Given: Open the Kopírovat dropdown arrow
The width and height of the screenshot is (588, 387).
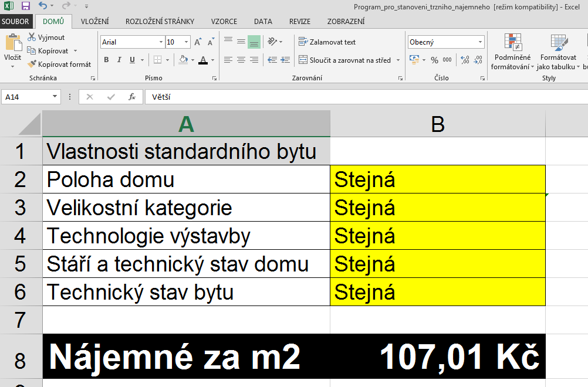Looking at the screenshot, I should click(75, 50).
